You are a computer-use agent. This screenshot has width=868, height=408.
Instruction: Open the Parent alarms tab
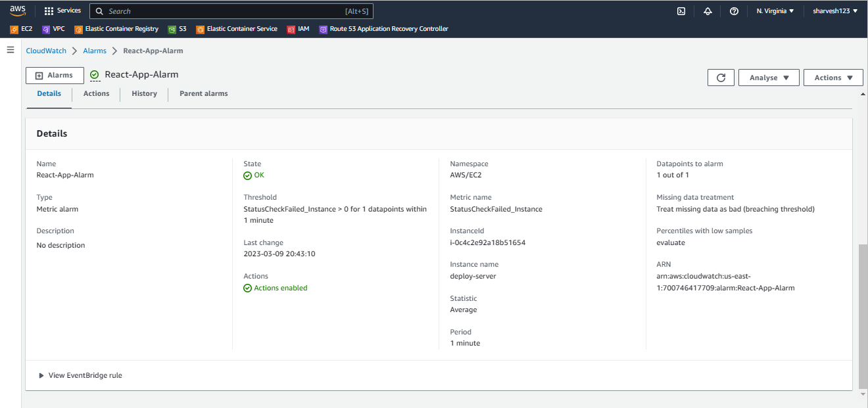pos(203,93)
